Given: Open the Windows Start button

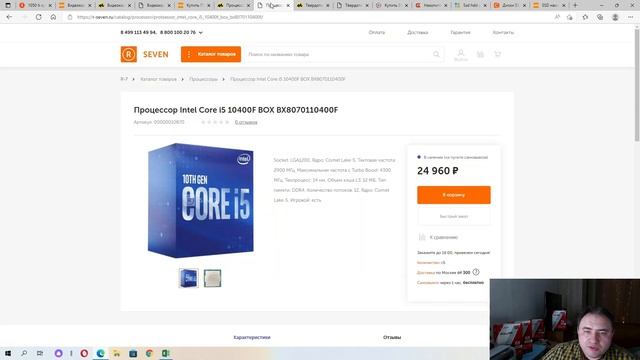Looking at the screenshot, I should click(8, 353).
